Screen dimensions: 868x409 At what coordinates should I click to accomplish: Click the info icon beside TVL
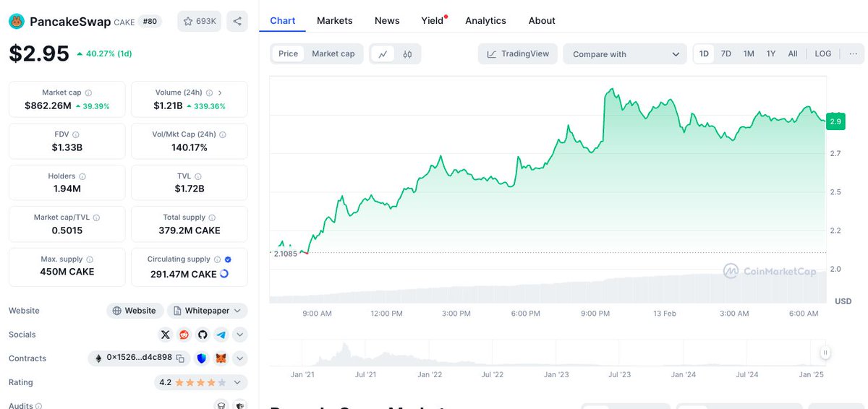point(198,176)
